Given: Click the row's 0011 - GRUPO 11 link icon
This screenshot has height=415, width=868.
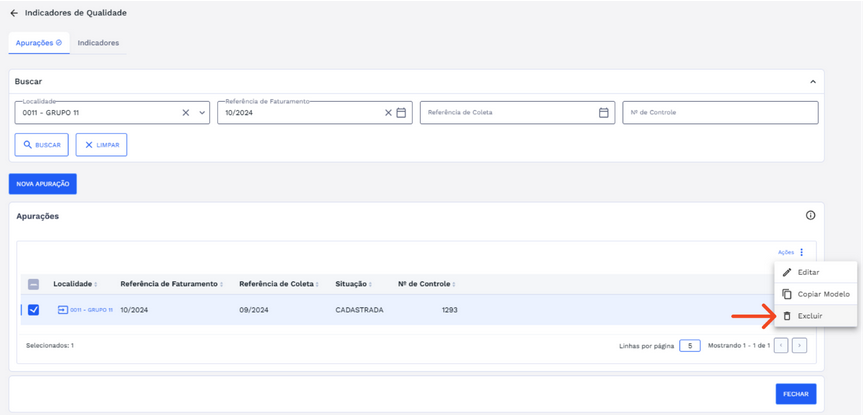Looking at the screenshot, I should [x=63, y=310].
